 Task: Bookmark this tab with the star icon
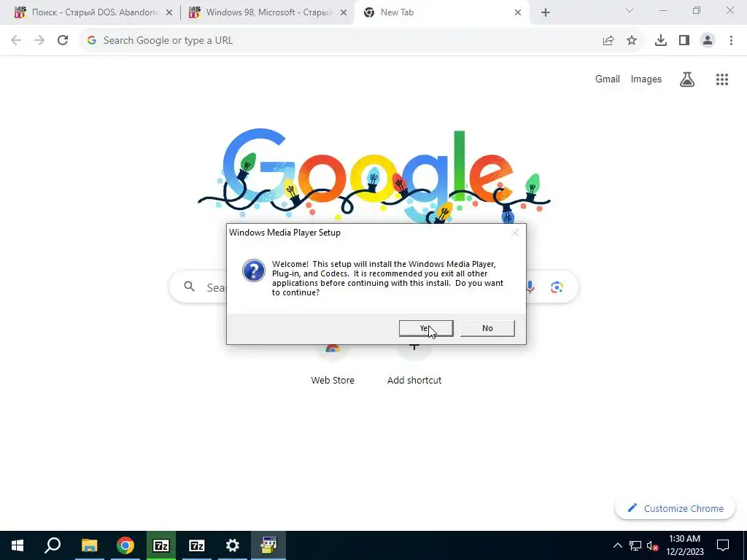pos(632,41)
